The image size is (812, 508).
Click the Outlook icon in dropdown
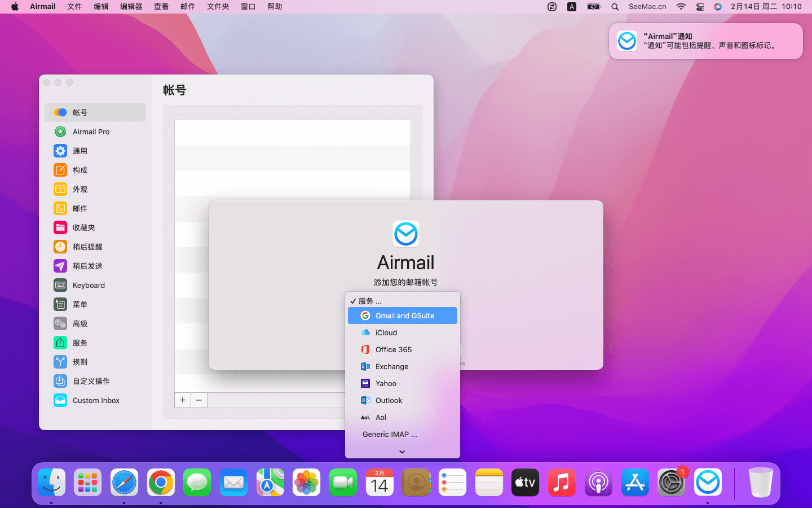[x=365, y=400]
